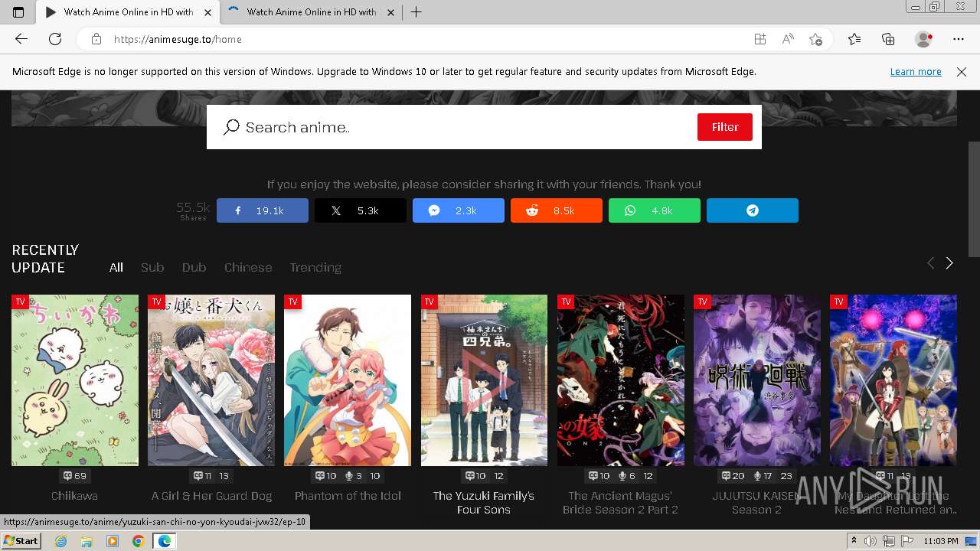Click the red Filter button
This screenshot has height=551, width=980.
[x=724, y=127]
